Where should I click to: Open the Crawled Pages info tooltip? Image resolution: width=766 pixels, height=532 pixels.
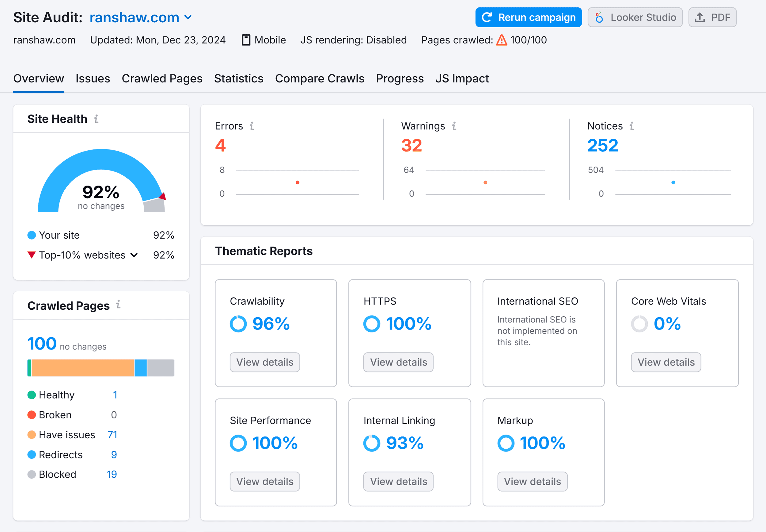(118, 305)
